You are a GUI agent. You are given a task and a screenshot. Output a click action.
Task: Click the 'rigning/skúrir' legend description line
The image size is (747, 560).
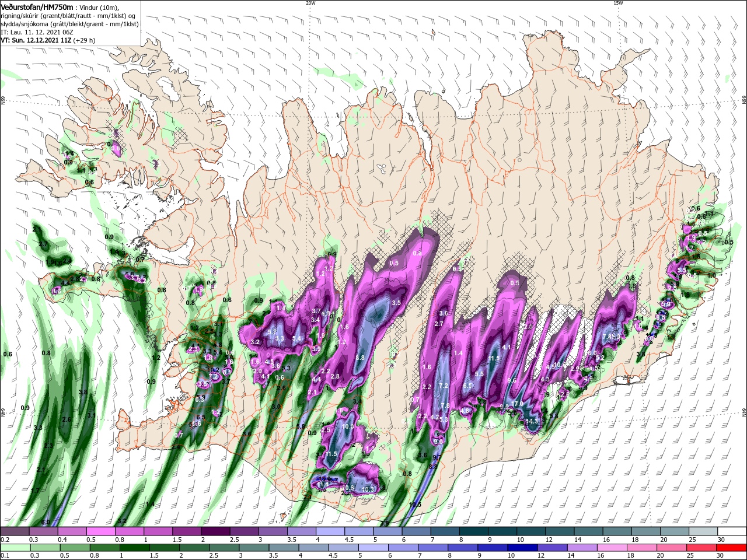coord(68,16)
